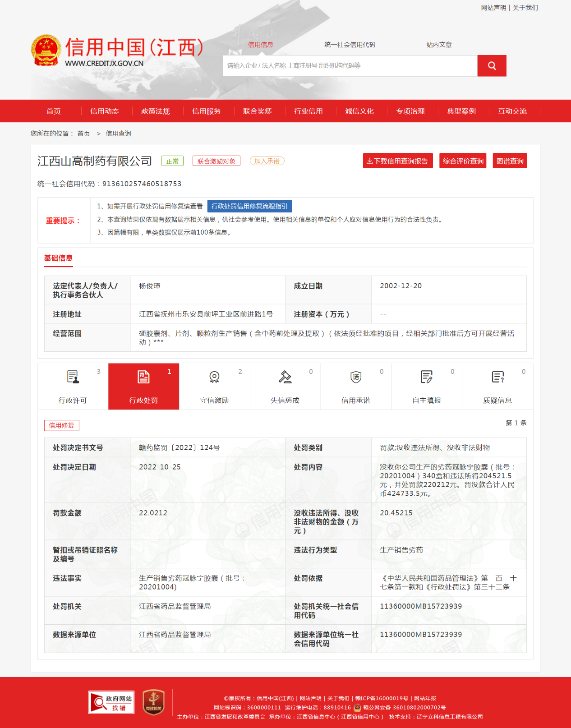Open the 网站声明 link at top right
The image size is (571, 728).
493,8
